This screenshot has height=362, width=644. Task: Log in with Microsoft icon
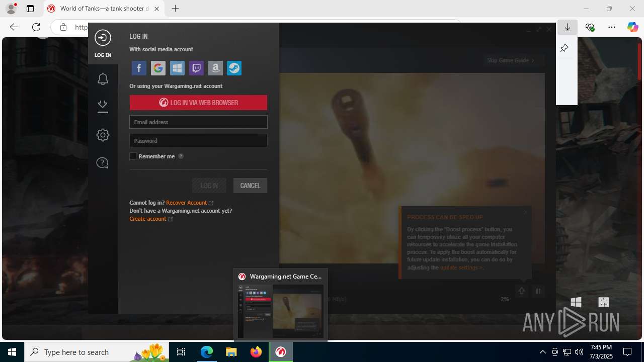pos(177,68)
